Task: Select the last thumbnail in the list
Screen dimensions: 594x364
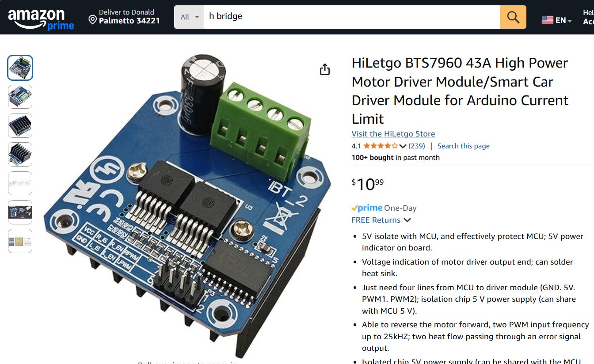Action: tap(20, 241)
